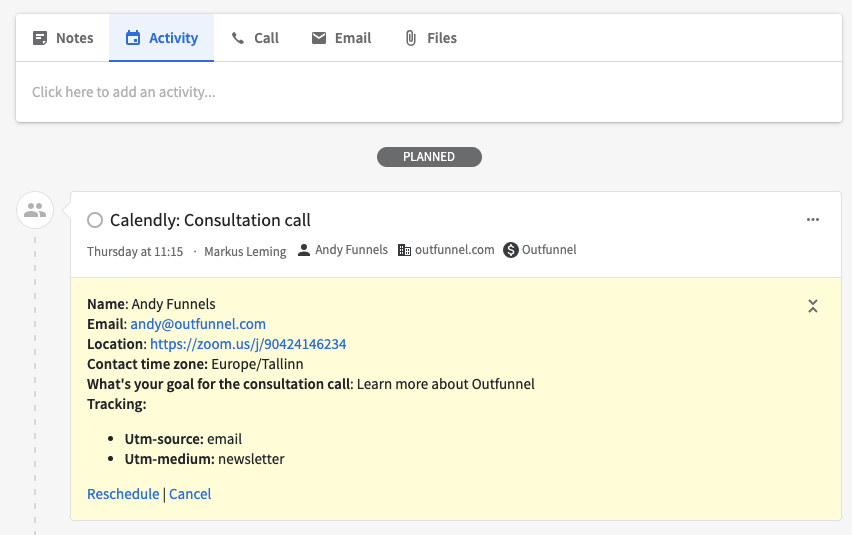Viewport: 852px width, 535px height.
Task: Switch to the Notes tab
Action: coord(63,38)
